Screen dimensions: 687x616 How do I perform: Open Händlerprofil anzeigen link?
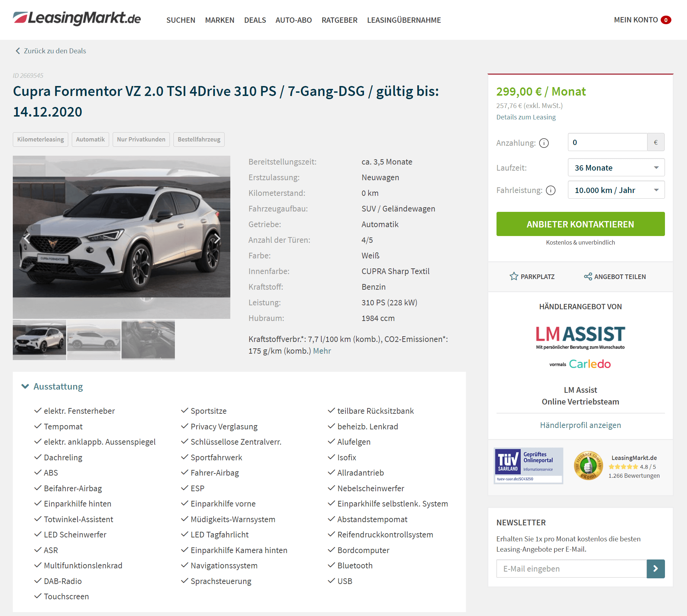[x=580, y=425]
